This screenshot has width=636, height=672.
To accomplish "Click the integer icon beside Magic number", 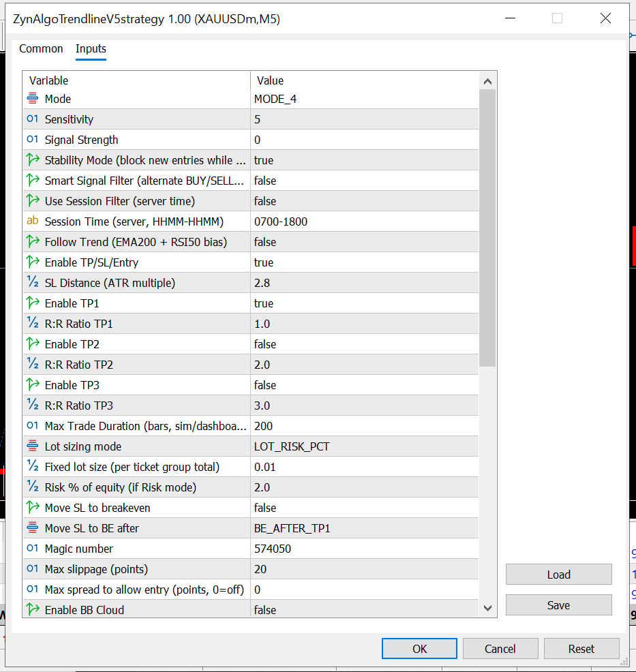I will coord(33,548).
